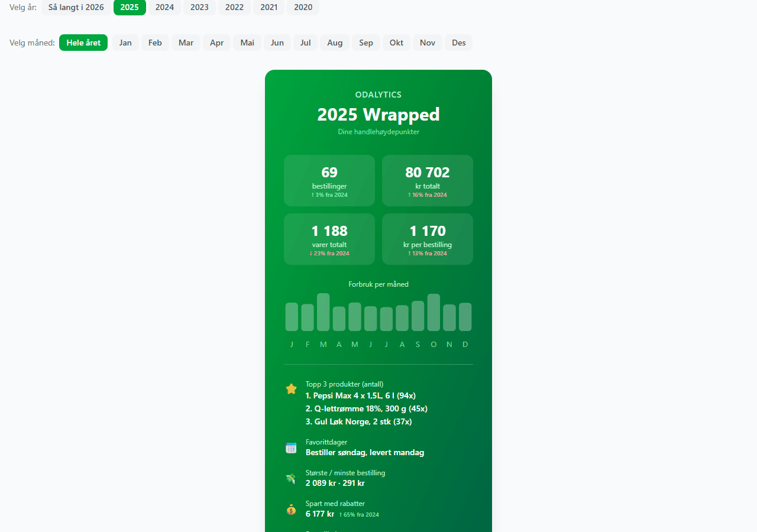Choose the Okt month filter
Screen dimensions: 757x532
click(396, 43)
